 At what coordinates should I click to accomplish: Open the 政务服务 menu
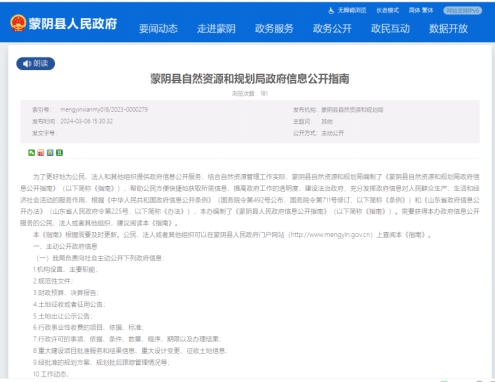point(274,29)
